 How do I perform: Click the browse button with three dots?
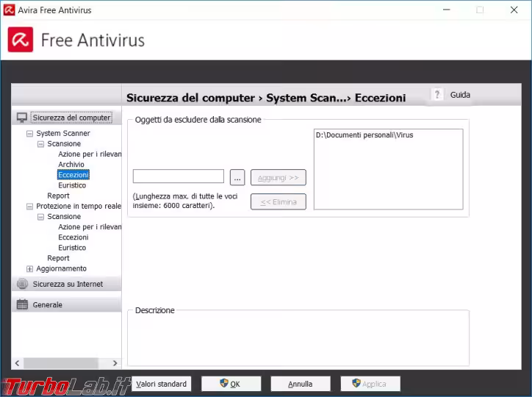pyautogui.click(x=237, y=177)
